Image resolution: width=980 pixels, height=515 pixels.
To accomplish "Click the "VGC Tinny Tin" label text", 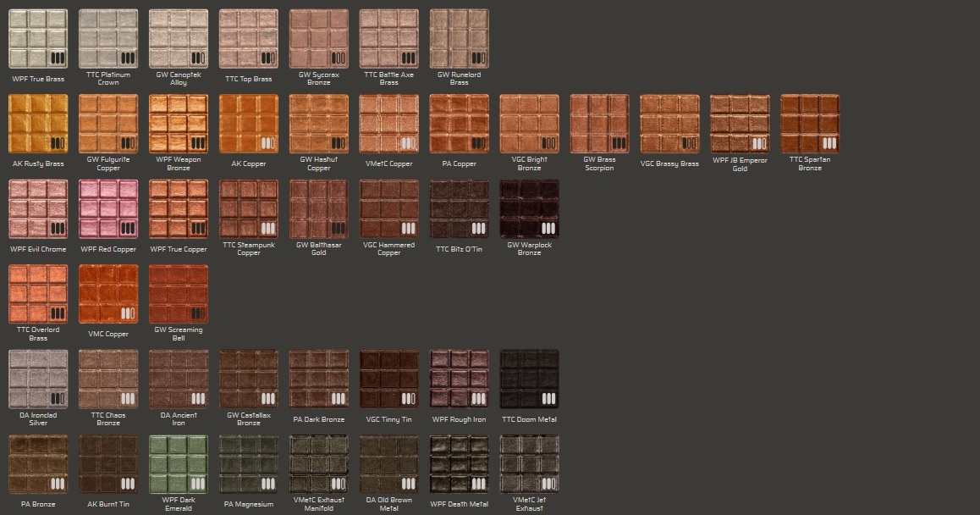I will pyautogui.click(x=388, y=419).
